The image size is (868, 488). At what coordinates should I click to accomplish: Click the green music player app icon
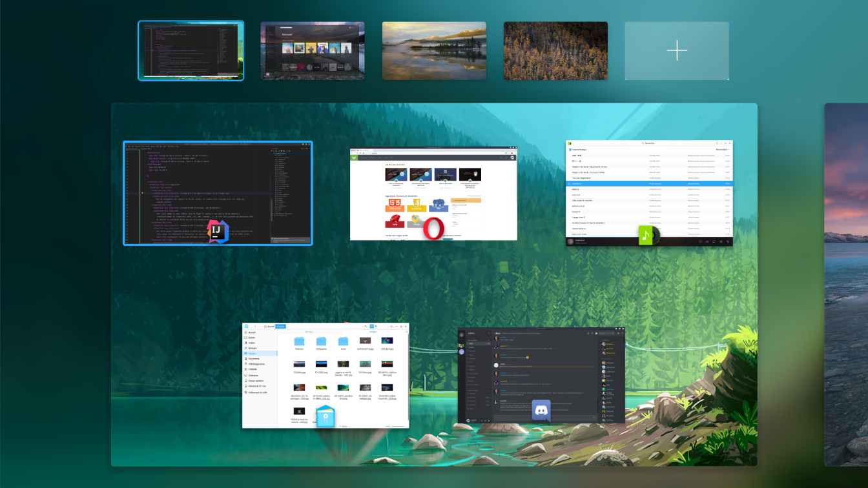coord(648,235)
